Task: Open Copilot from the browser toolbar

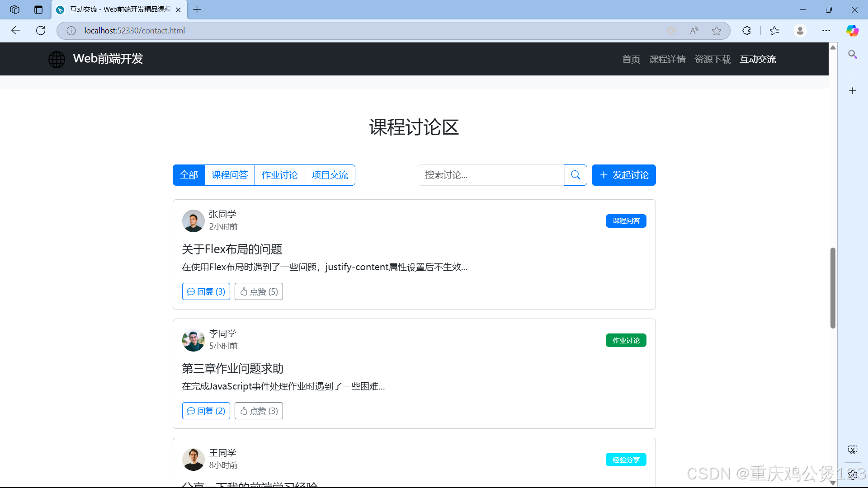Action: point(853,30)
